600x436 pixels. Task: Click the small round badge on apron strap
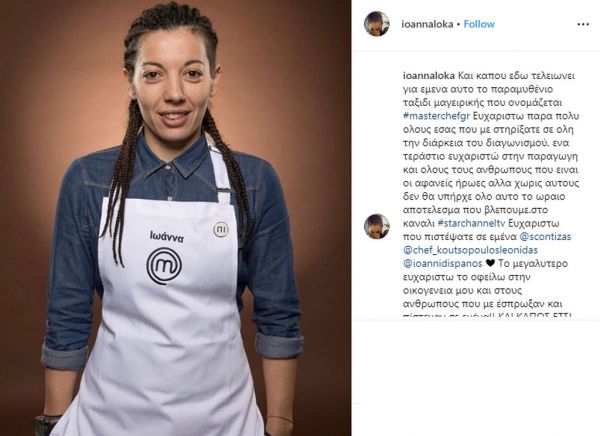pos(221,229)
